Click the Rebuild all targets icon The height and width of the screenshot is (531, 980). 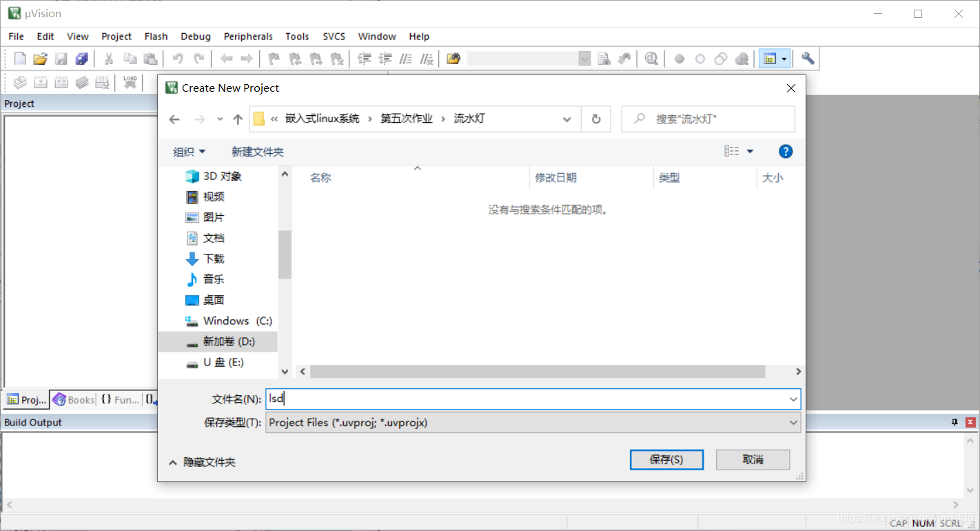(x=61, y=83)
